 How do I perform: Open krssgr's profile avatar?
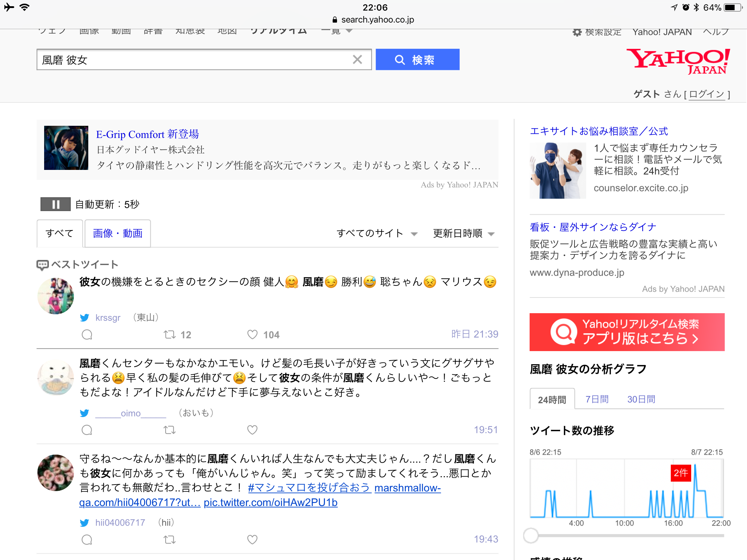coord(55,296)
